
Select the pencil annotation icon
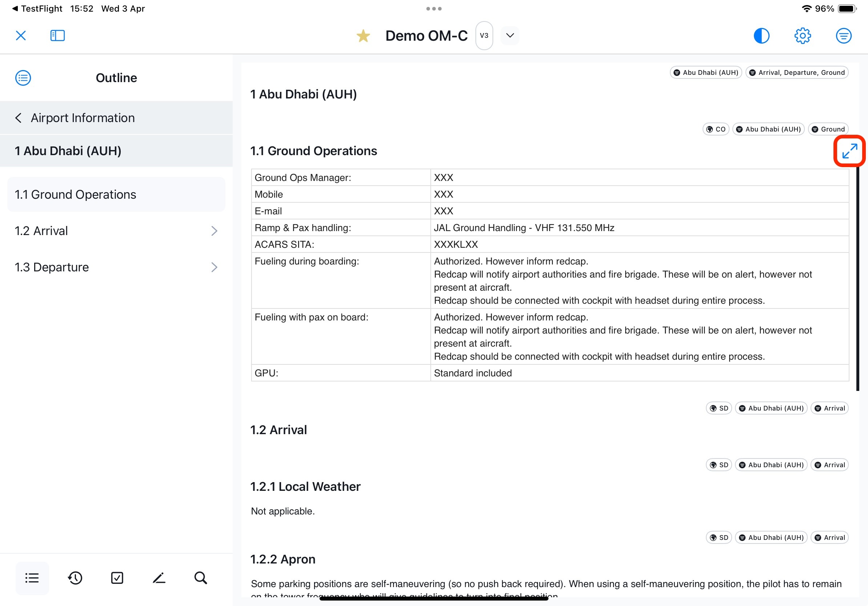coord(159,578)
